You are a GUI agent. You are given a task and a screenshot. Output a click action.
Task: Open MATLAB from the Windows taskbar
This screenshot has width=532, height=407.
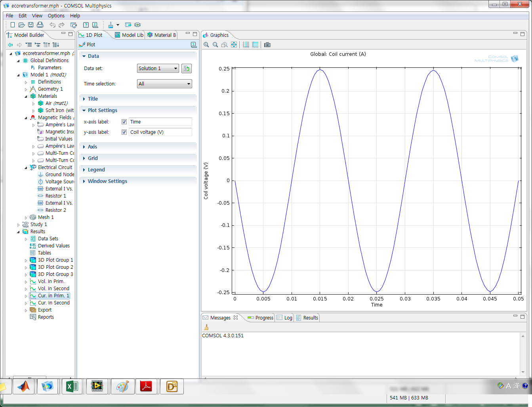click(x=23, y=386)
